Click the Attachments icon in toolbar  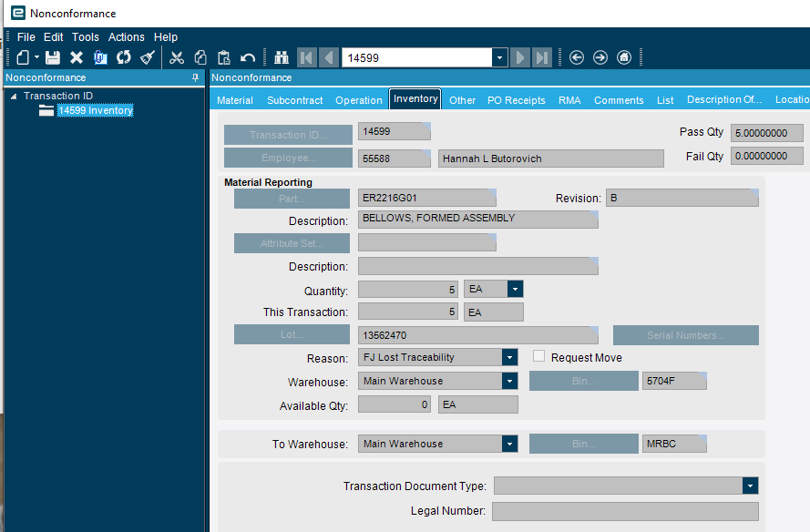tap(100, 57)
